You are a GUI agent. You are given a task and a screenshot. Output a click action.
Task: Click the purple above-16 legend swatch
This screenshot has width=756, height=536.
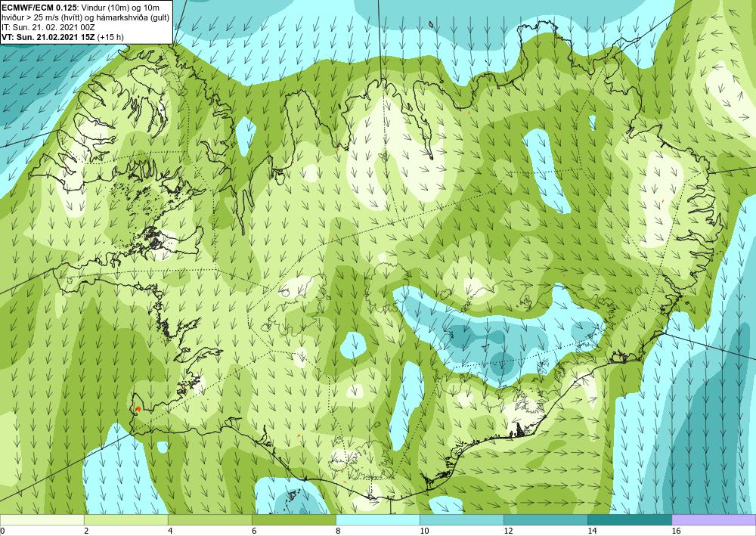(x=714, y=519)
